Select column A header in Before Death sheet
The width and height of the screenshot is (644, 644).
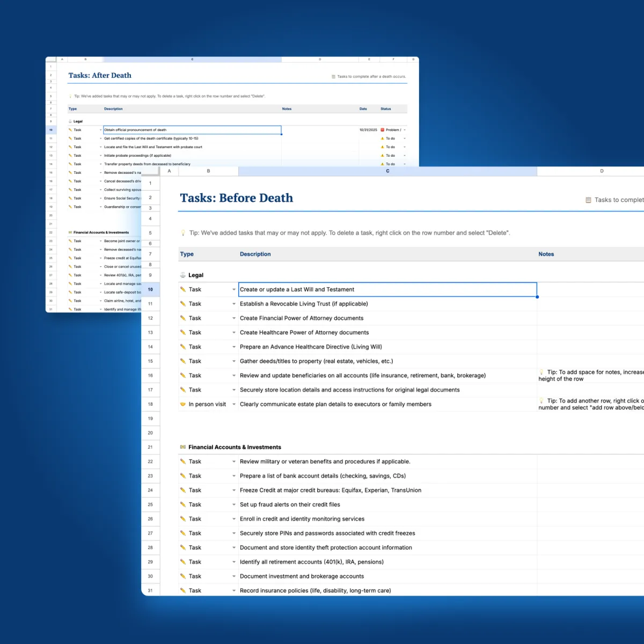[169, 171]
